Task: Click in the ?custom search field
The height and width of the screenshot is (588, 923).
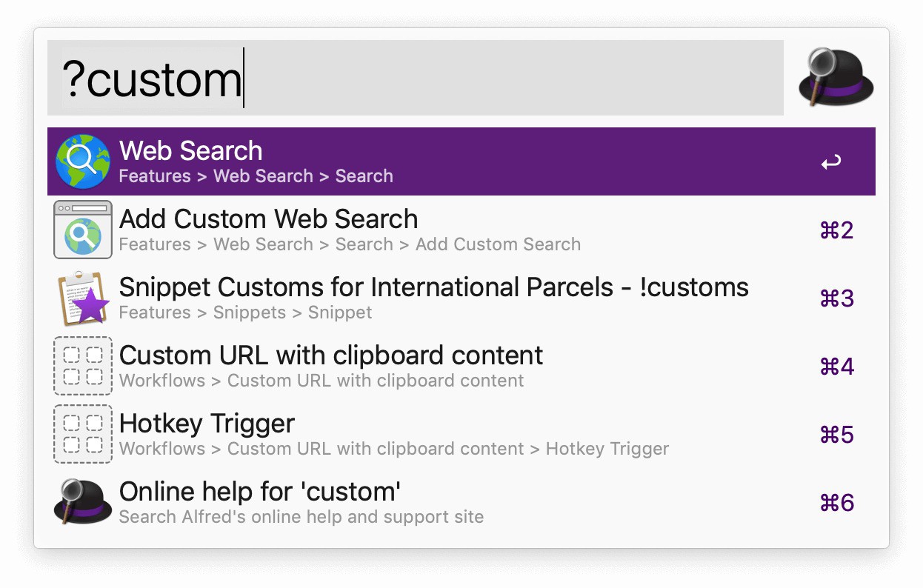Action: (415, 78)
